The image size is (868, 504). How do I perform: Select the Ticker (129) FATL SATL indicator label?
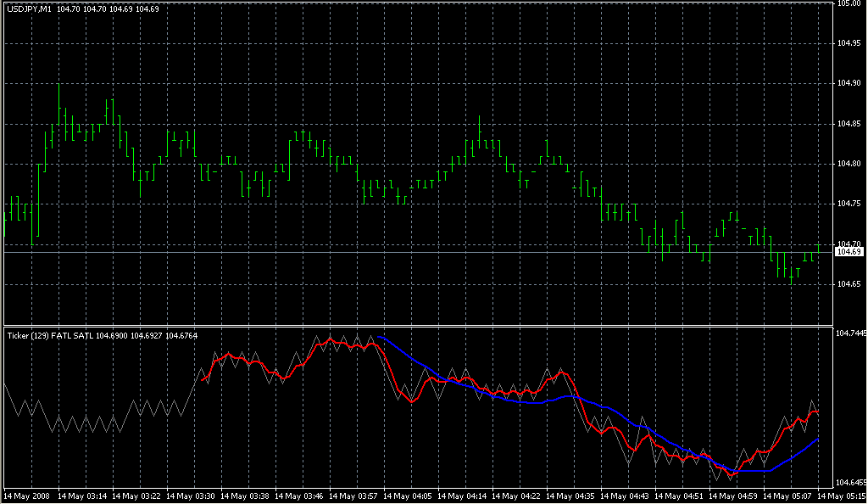click(x=47, y=336)
